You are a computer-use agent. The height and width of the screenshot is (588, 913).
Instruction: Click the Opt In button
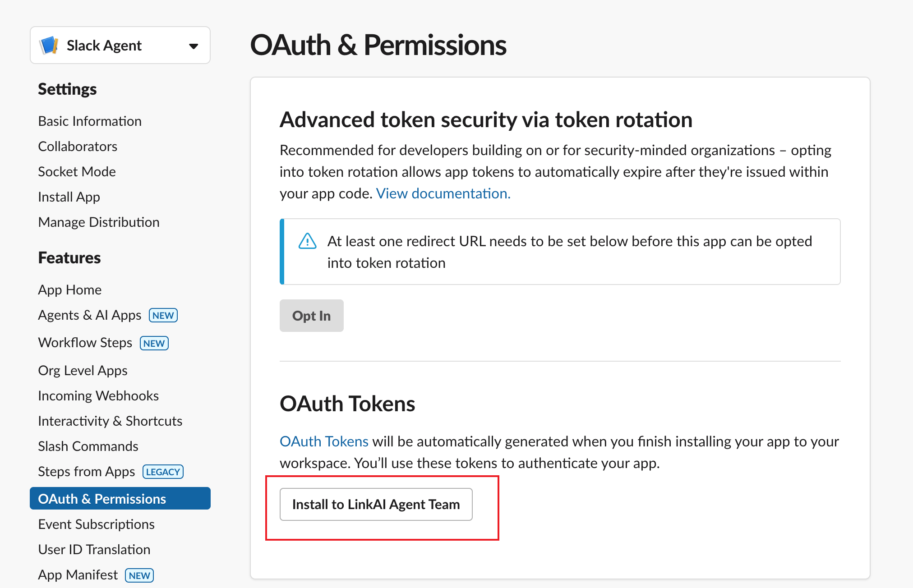coord(312,316)
